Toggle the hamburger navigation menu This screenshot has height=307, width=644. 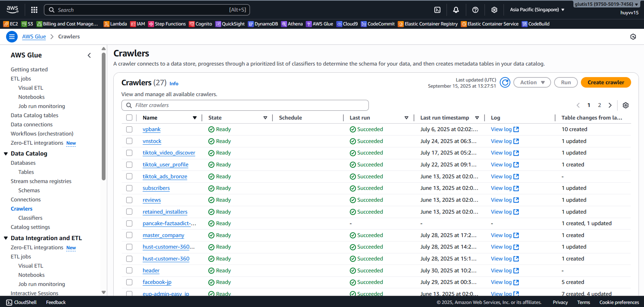(x=12, y=37)
